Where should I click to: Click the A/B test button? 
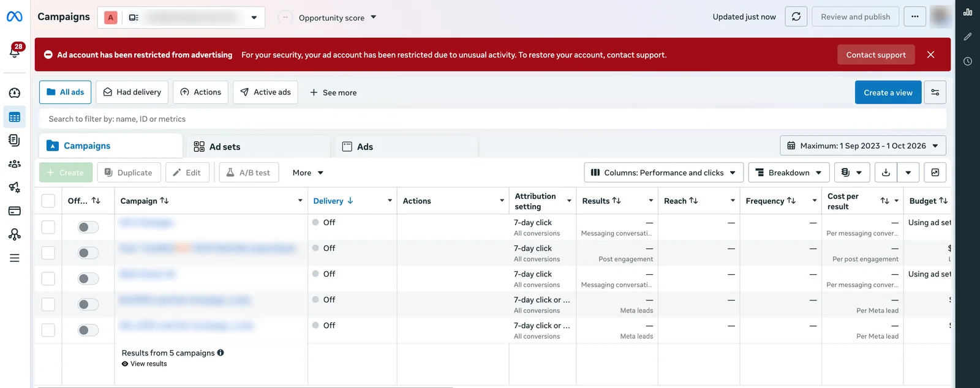[249, 173]
